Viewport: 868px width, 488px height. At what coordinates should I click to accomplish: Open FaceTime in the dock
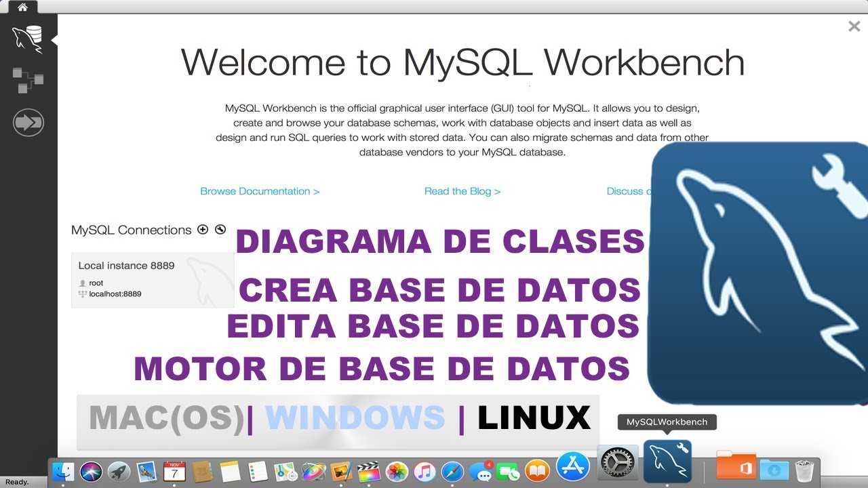[x=508, y=472]
